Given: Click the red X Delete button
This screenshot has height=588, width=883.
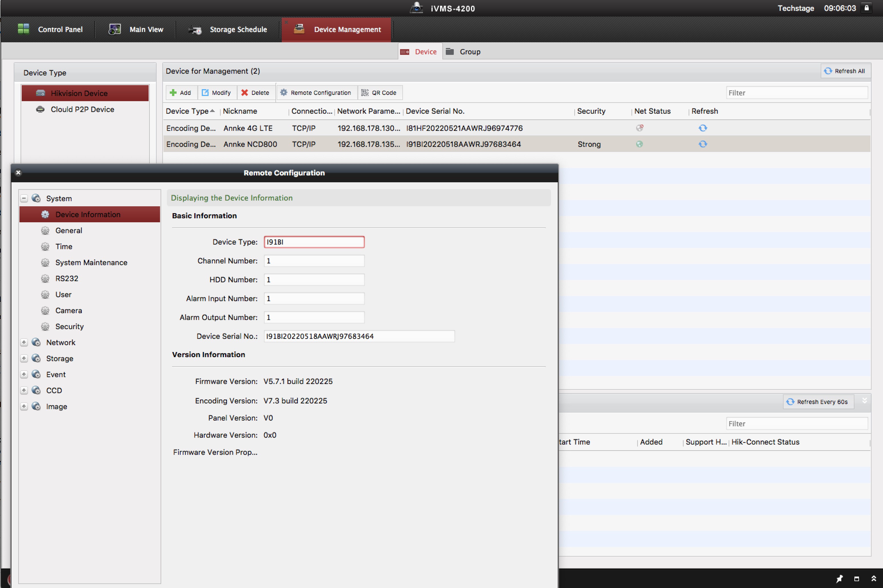Looking at the screenshot, I should (255, 93).
